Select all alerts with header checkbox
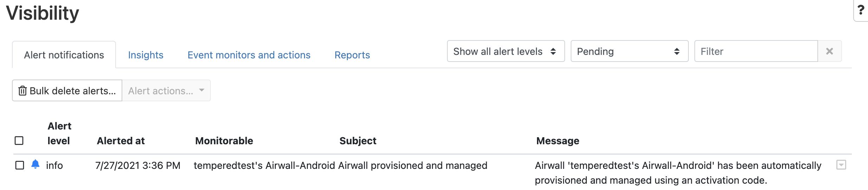Image resolution: width=868 pixels, height=190 pixels. (19, 141)
